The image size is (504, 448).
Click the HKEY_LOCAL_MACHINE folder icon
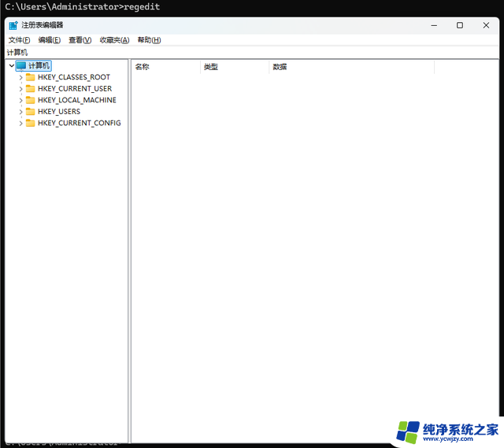30,100
